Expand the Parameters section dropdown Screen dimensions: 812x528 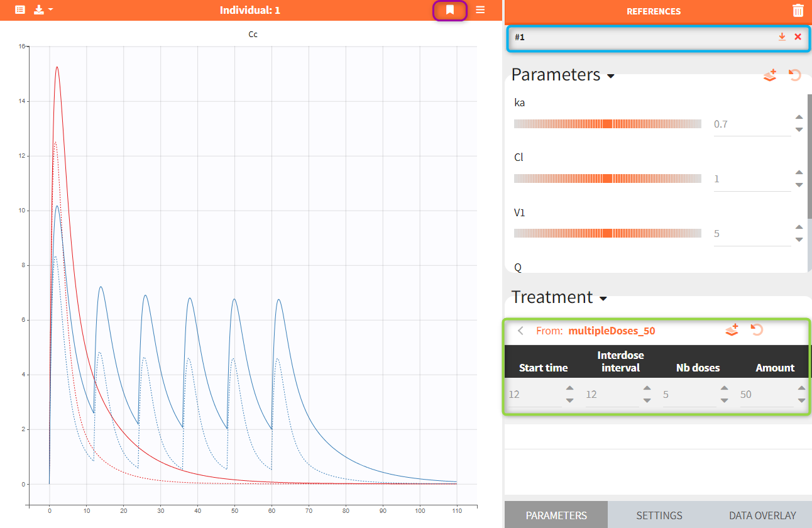(x=610, y=76)
